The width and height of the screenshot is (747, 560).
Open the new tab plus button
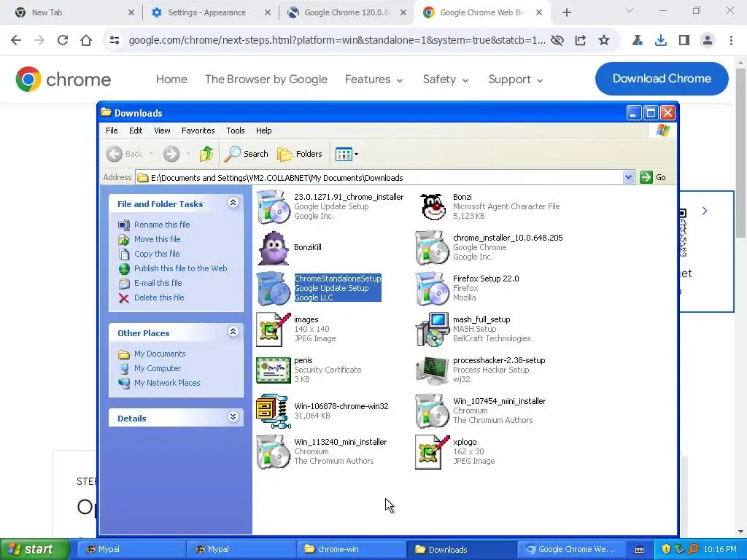click(x=566, y=12)
